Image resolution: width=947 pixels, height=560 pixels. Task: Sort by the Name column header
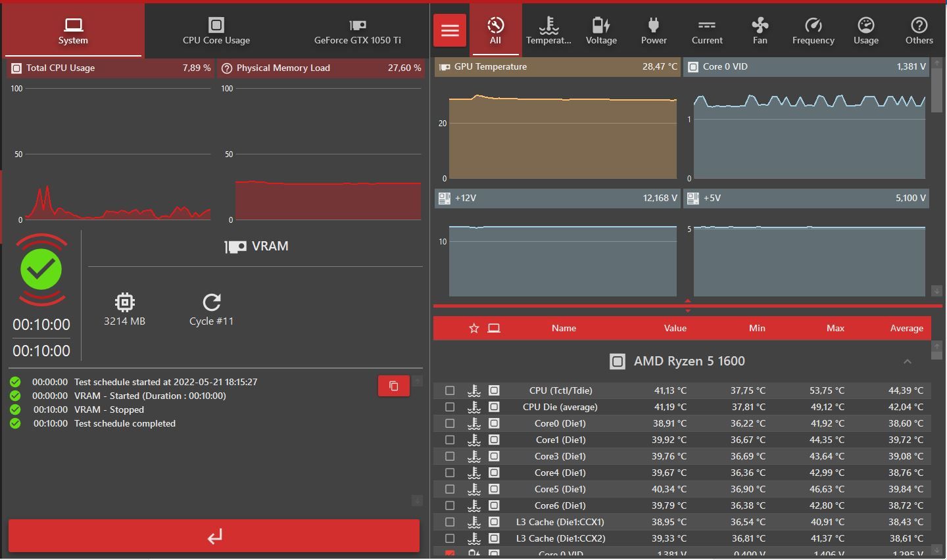564,328
